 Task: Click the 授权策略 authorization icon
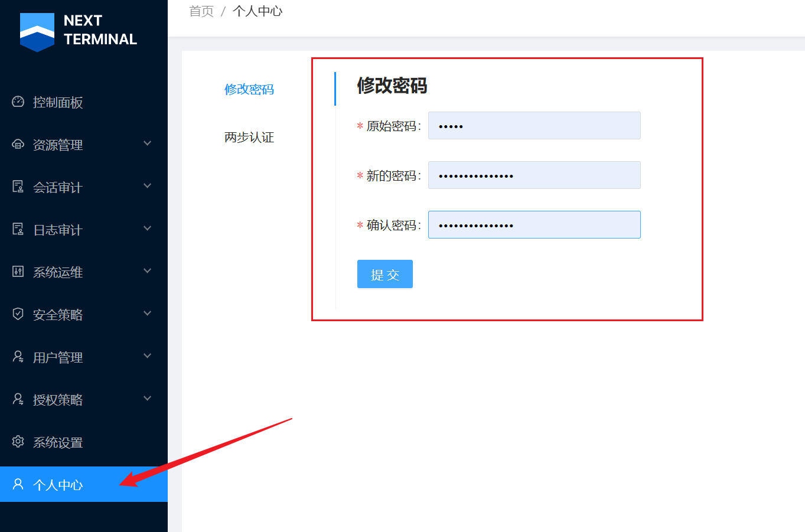coord(18,399)
